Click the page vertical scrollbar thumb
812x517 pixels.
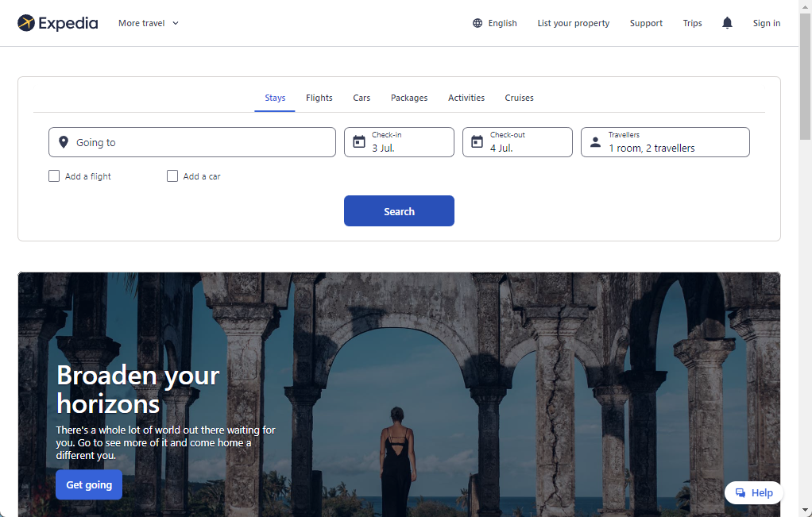[805, 76]
